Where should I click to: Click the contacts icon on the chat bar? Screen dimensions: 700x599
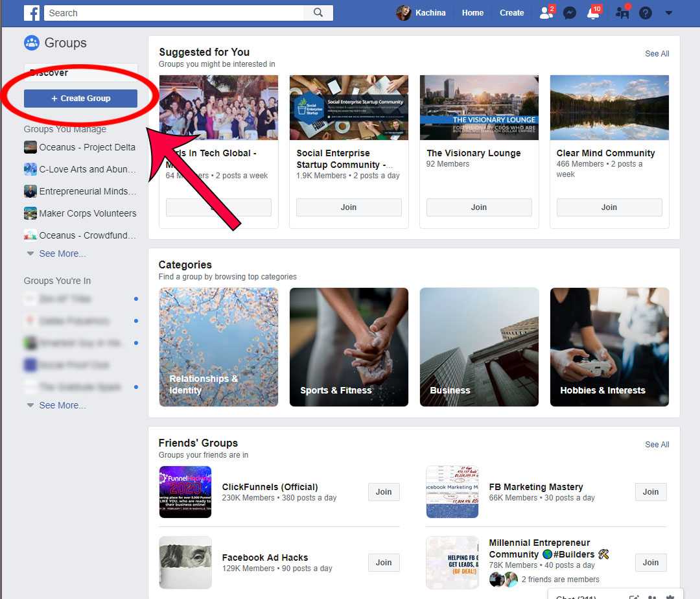click(652, 596)
